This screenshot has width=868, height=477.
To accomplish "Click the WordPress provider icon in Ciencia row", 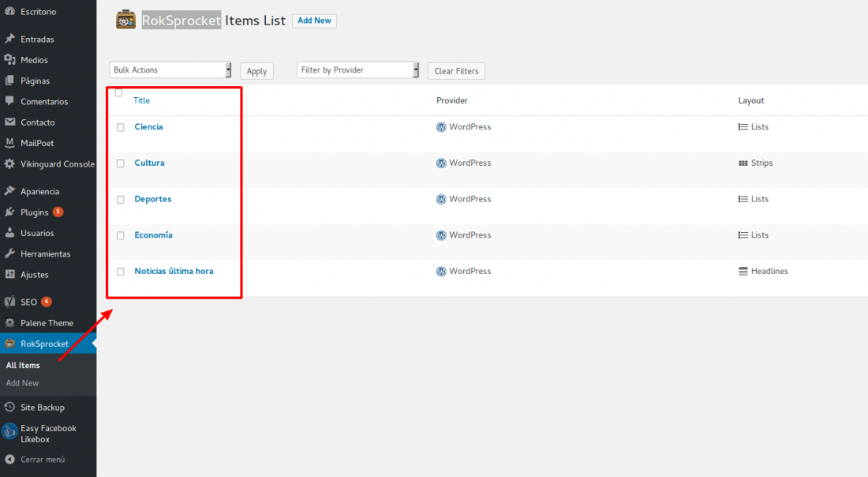I will pos(441,127).
